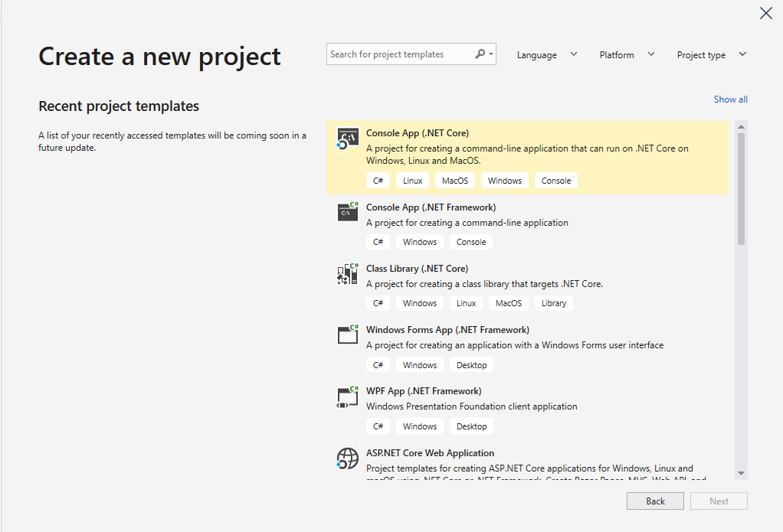The width and height of the screenshot is (783, 532).
Task: Click the Console App (.NET Framework) template icon
Action: pos(348,212)
